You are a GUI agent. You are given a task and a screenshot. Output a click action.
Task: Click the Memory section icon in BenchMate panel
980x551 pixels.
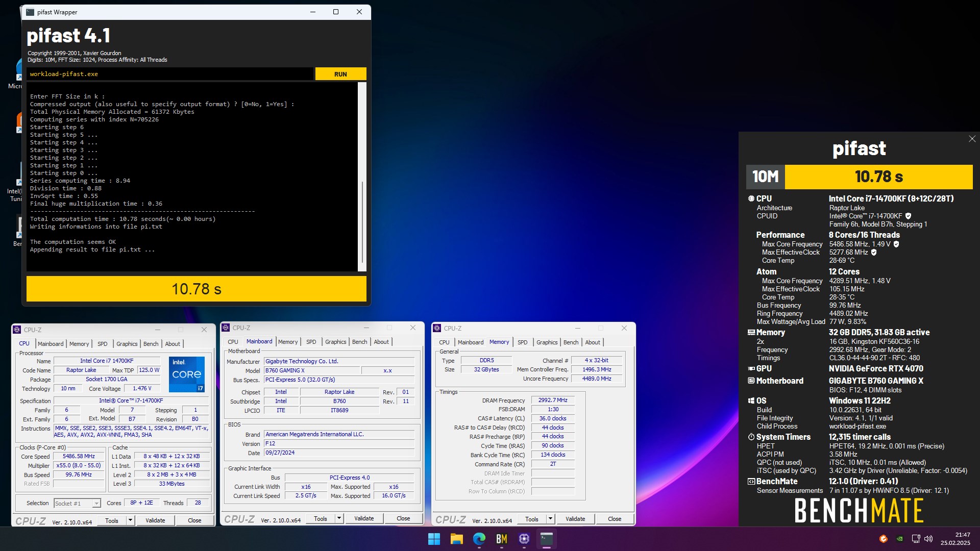[751, 332]
